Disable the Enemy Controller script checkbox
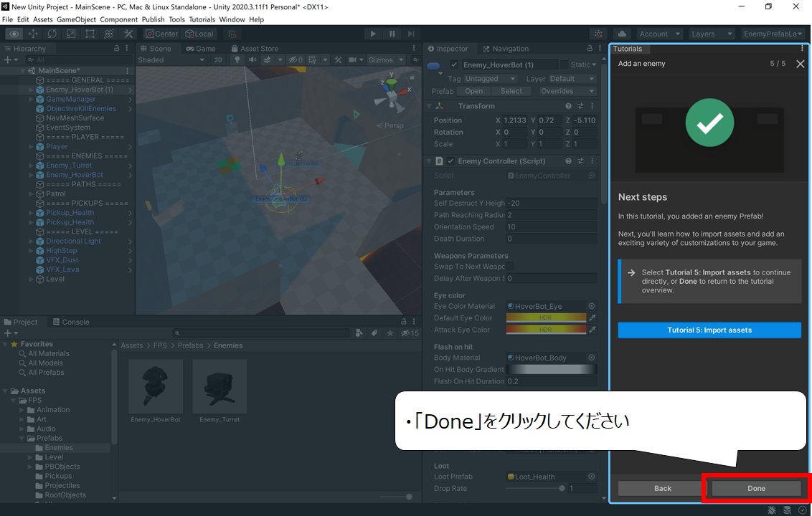 450,161
